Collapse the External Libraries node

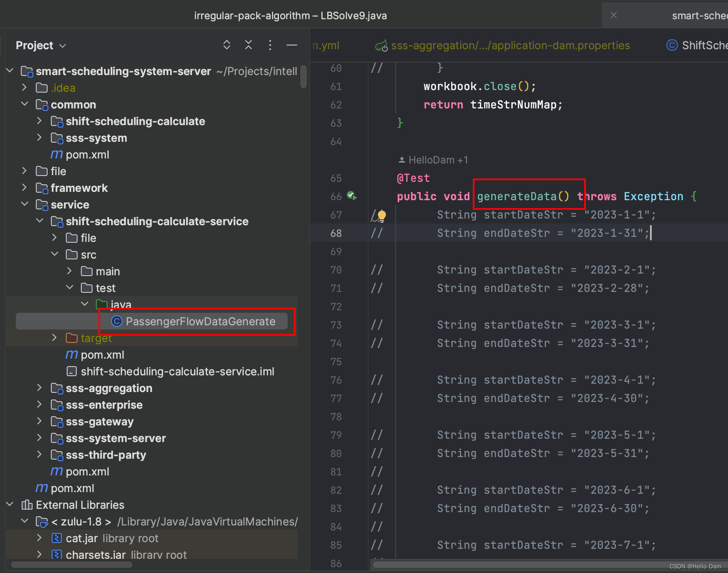10,505
